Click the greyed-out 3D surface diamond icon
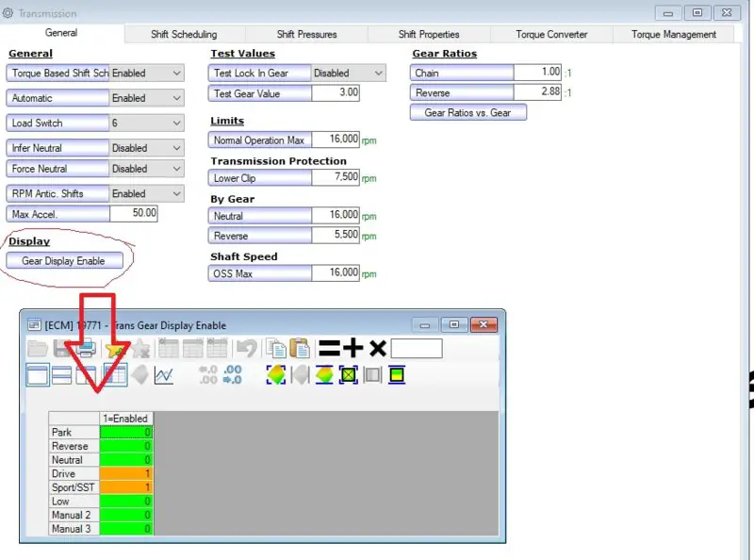The image size is (754, 560). (139, 375)
